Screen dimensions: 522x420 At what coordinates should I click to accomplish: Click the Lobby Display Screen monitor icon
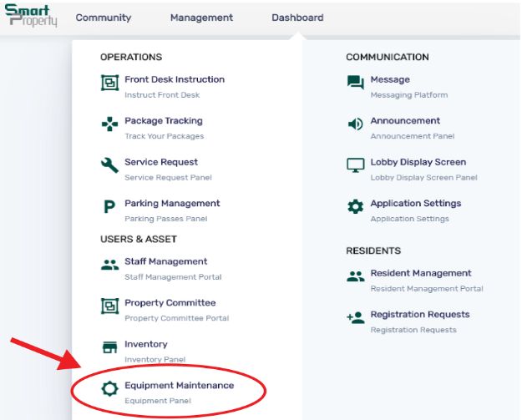point(356,165)
